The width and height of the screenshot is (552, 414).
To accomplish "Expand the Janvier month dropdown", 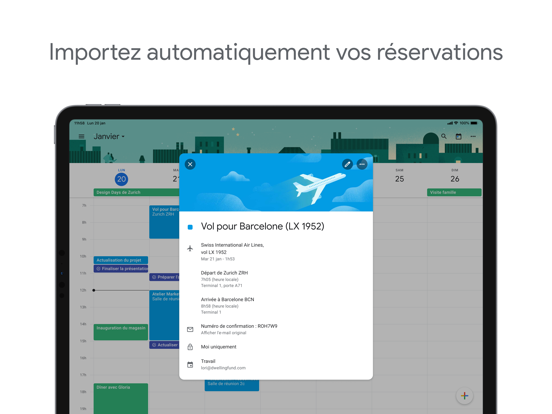I will 109,136.
